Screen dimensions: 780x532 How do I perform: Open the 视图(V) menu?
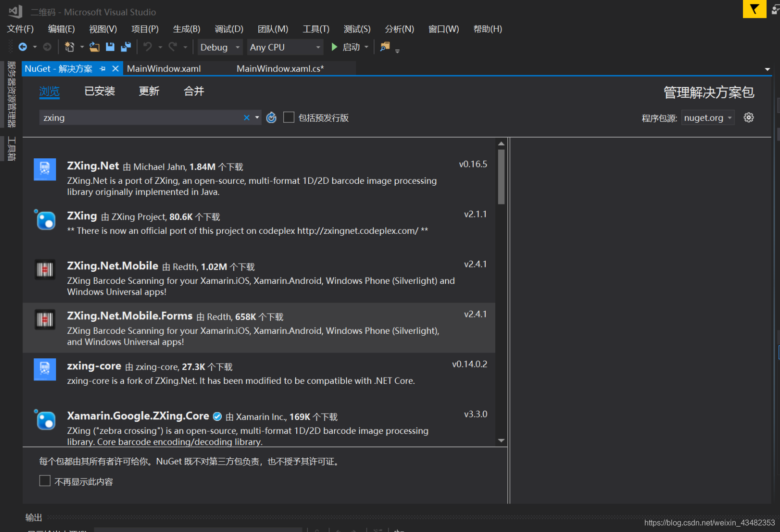coord(103,29)
